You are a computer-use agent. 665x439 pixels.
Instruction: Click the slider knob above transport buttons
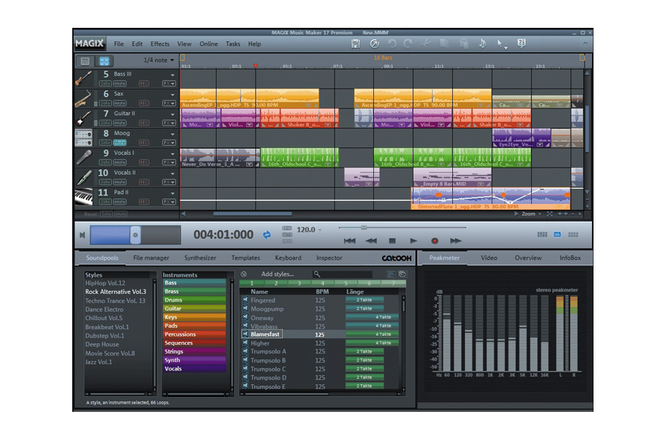tap(364, 228)
